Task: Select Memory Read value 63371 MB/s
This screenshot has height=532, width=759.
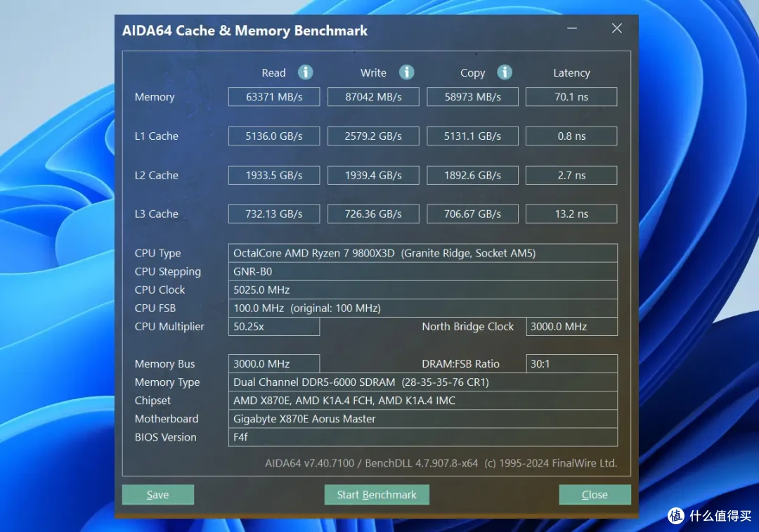Action: 274,97
